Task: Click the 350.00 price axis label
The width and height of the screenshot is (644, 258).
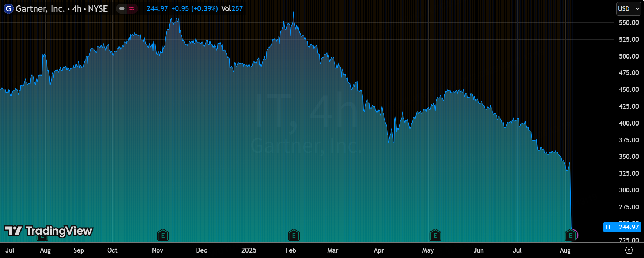Action: [x=629, y=157]
